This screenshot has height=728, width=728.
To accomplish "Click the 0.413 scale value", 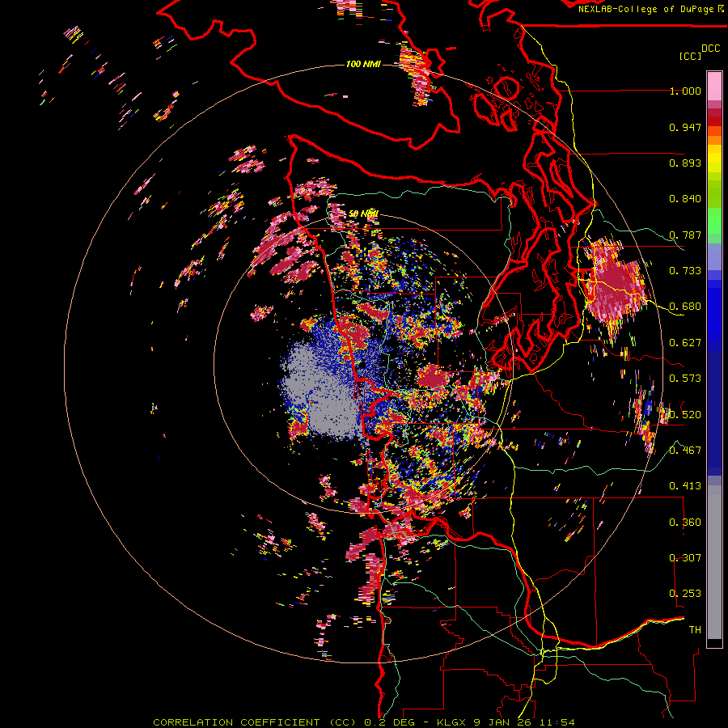I will pos(685,486).
